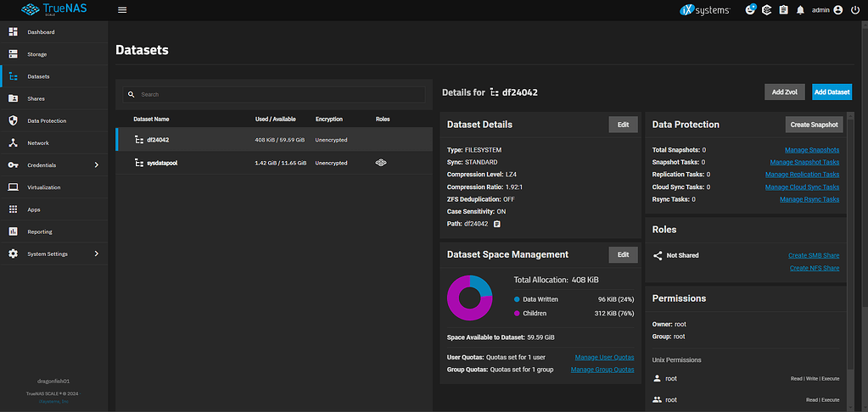Screen dimensions: 868x412
Task: Select the df24042 dataset row
Action: tap(274, 140)
